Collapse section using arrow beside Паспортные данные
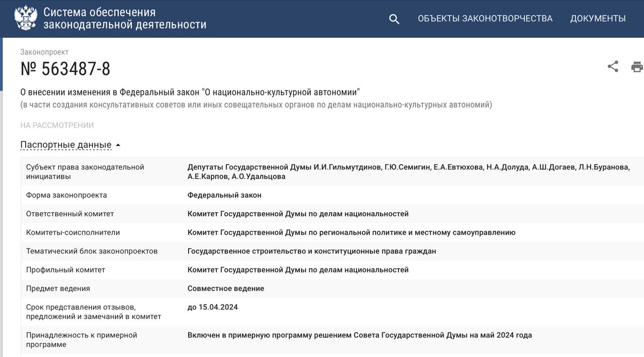The image size is (644, 357). 118,145
